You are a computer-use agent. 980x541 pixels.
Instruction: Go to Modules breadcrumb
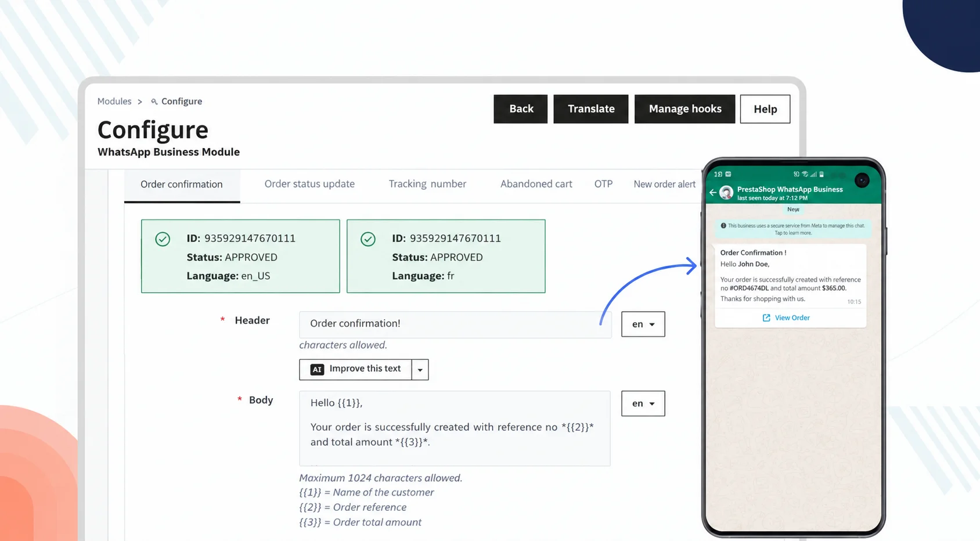(x=114, y=101)
